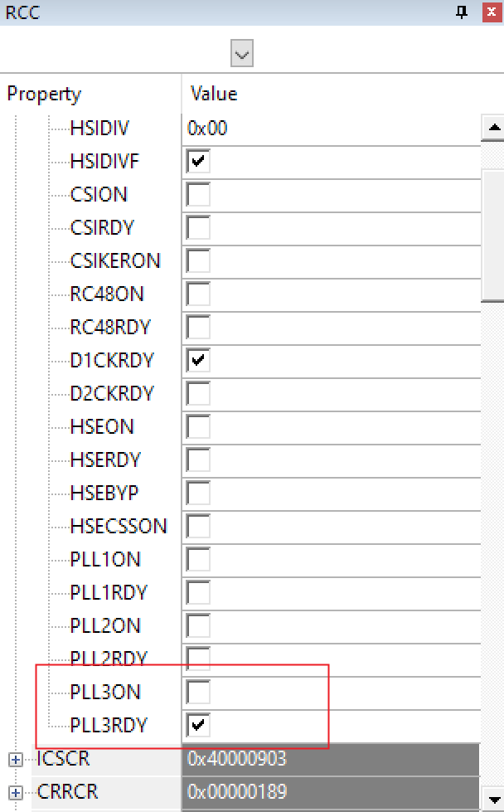Enable the HSEON checkbox
The height and width of the screenshot is (812, 504).
coord(198,426)
